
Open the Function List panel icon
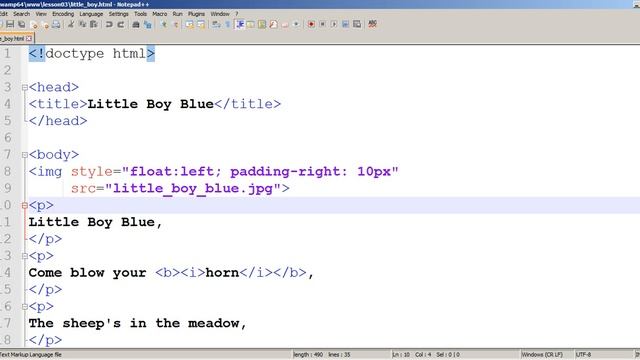point(273,24)
